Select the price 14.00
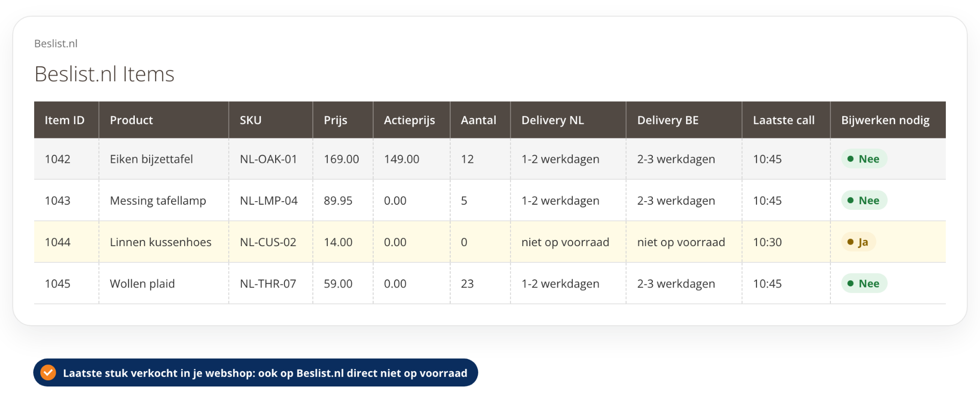The height and width of the screenshot is (411, 980). (x=338, y=242)
